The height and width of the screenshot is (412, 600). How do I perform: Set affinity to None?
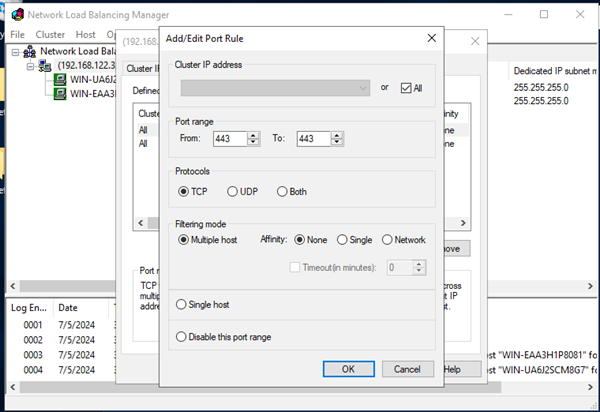tap(299, 240)
